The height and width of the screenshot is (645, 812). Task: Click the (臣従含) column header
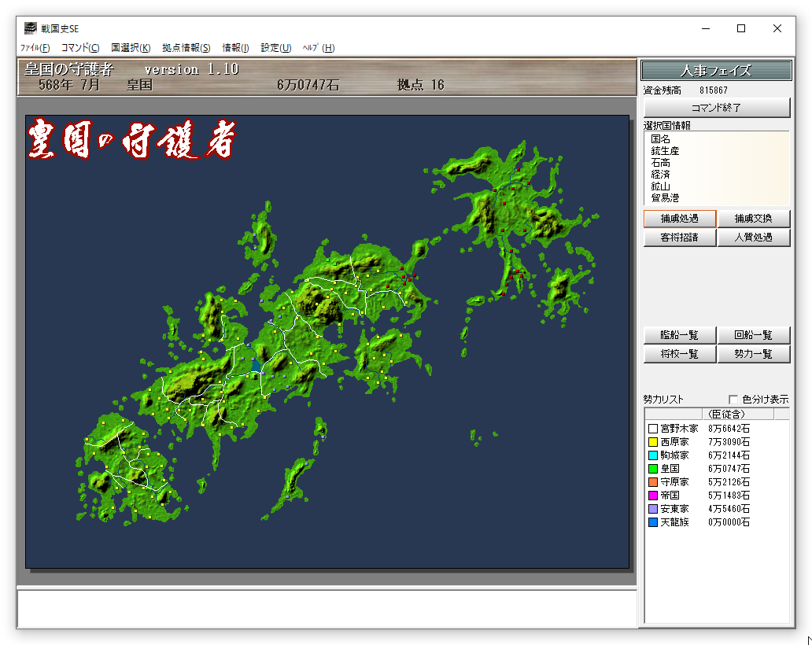[726, 415]
